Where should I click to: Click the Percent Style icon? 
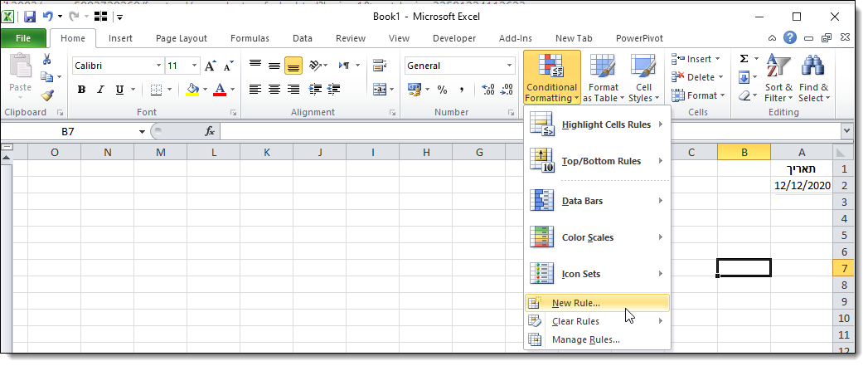pos(442,90)
